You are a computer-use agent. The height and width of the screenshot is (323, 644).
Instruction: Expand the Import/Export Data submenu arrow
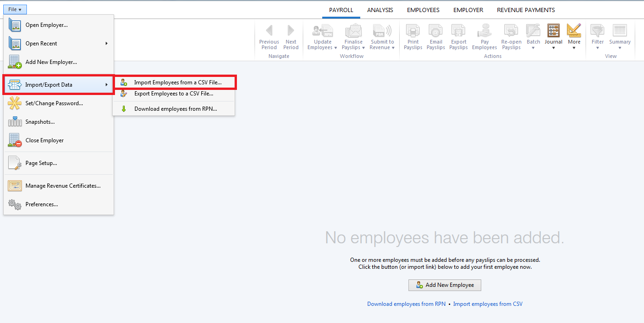tap(107, 85)
